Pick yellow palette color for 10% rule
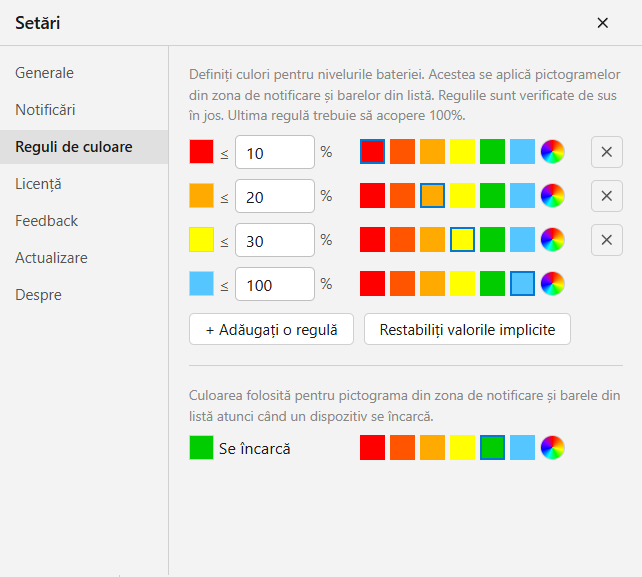Image resolution: width=642 pixels, height=577 pixels. point(462,152)
